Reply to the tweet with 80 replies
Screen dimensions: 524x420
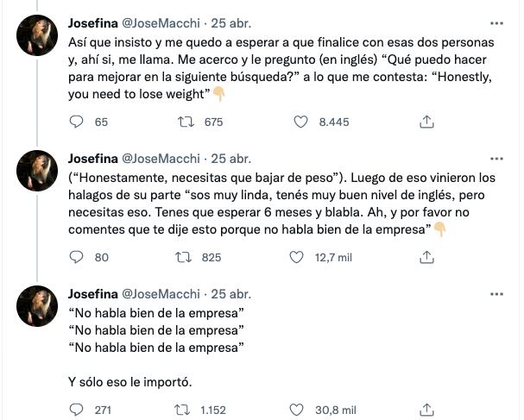pos(76,257)
